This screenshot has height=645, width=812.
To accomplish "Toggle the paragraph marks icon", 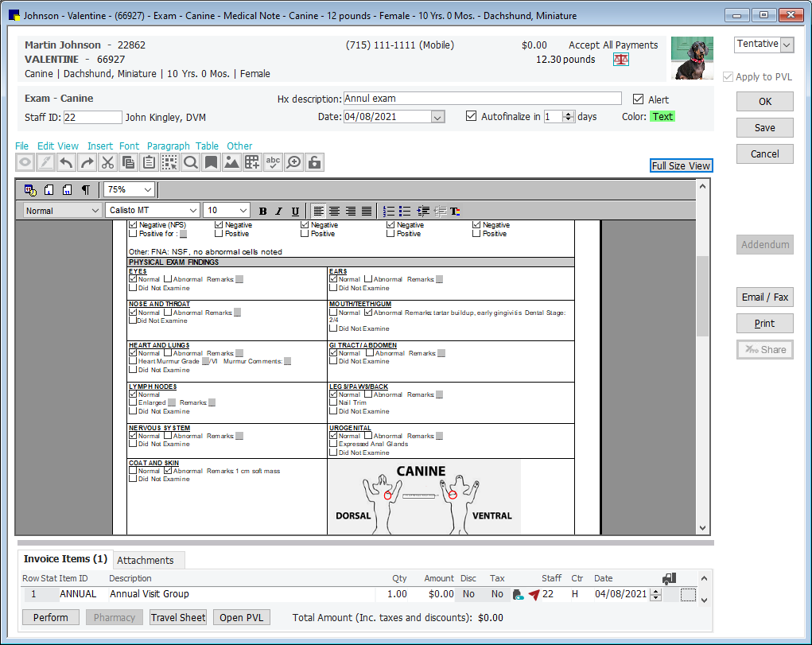I will click(84, 189).
